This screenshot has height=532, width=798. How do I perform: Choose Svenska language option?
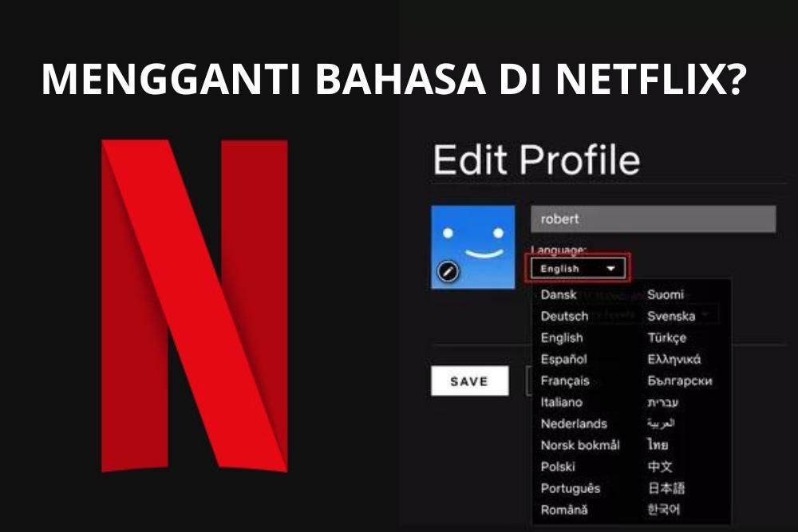point(671,317)
